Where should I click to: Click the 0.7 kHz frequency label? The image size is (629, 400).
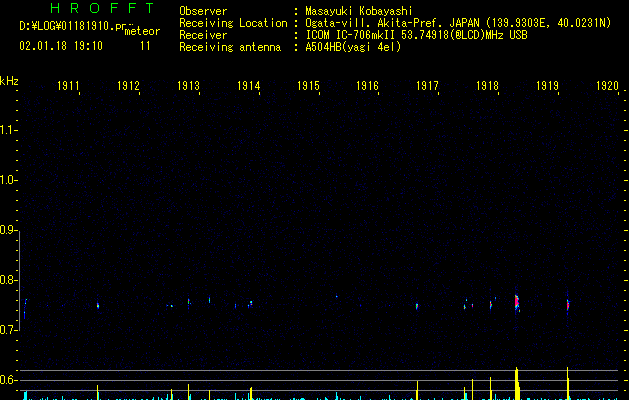(x=8, y=330)
